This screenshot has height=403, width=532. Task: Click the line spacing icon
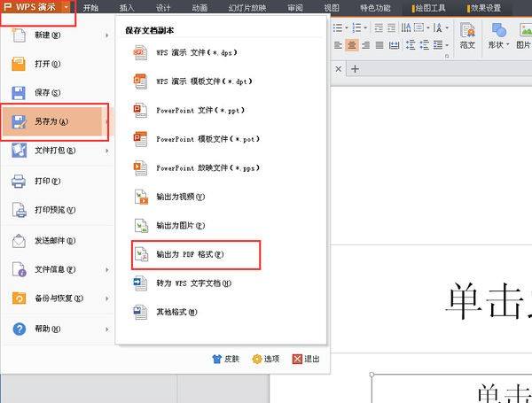[x=438, y=45]
